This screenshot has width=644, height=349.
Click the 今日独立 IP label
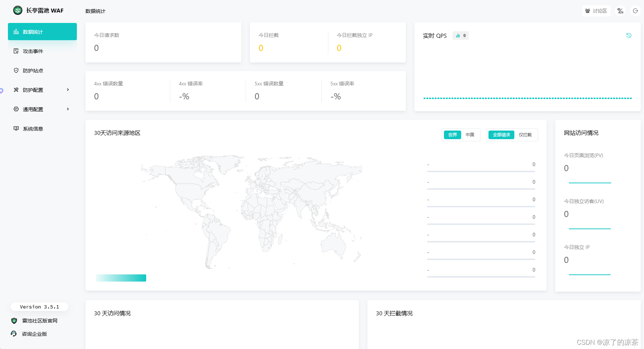pyautogui.click(x=577, y=247)
